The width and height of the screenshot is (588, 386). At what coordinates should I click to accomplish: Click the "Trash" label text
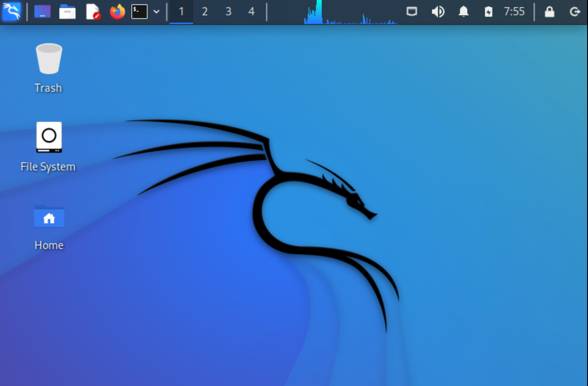(x=48, y=88)
